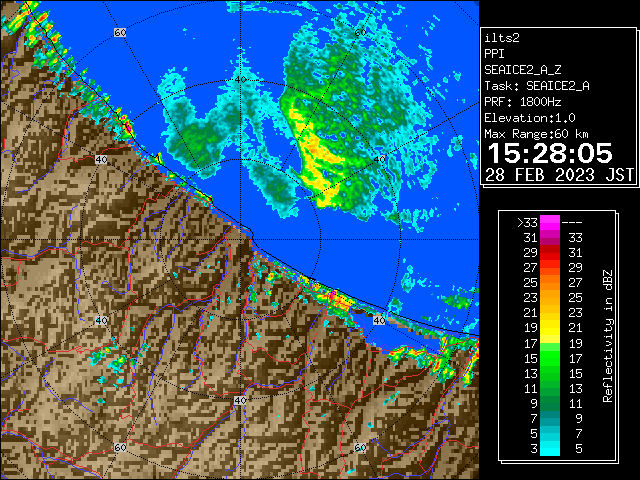
Task: Click the Reflectivity in dBZ axis label
Action: click(608, 336)
